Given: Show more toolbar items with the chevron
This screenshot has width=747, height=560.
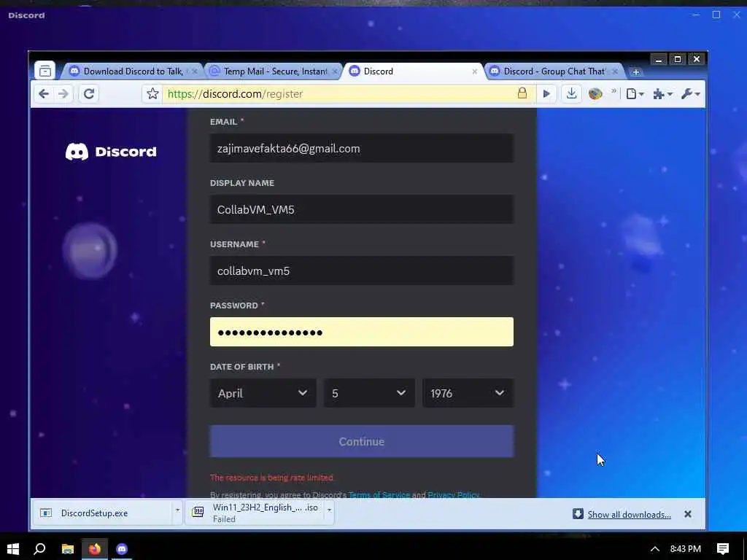Looking at the screenshot, I should 614,91.
